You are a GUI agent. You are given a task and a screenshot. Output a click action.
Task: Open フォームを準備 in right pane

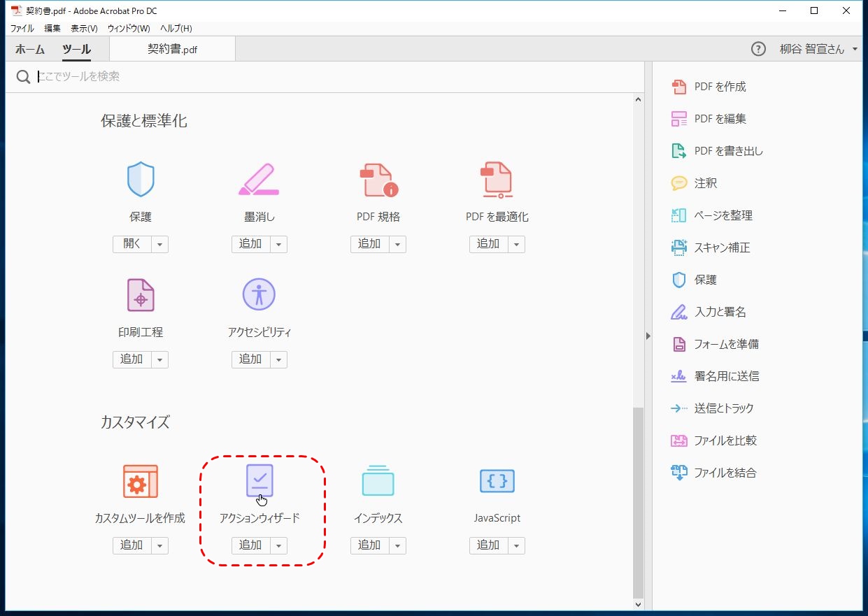point(715,344)
